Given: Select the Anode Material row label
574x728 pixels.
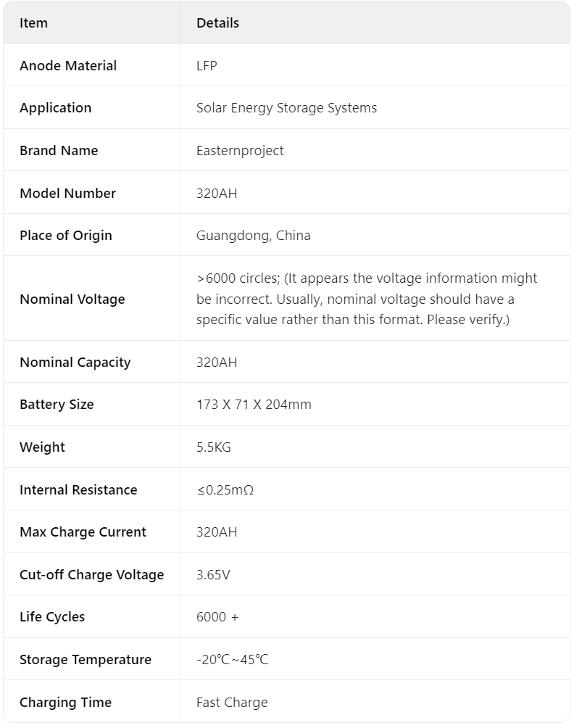Looking at the screenshot, I should tap(68, 65).
